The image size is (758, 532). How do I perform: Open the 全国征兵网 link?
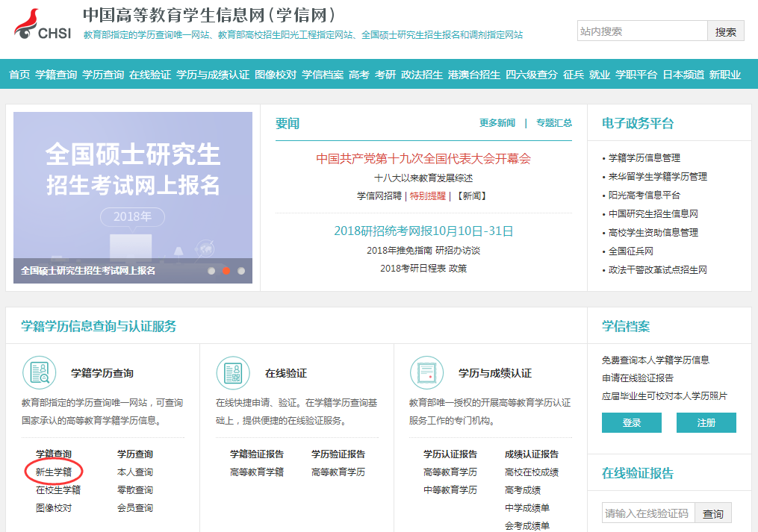tap(631, 251)
